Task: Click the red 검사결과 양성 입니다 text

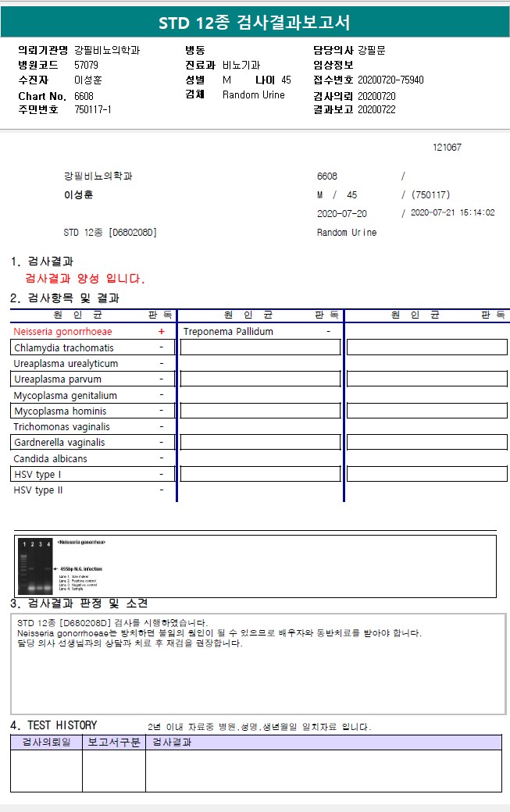Action: pos(85,279)
